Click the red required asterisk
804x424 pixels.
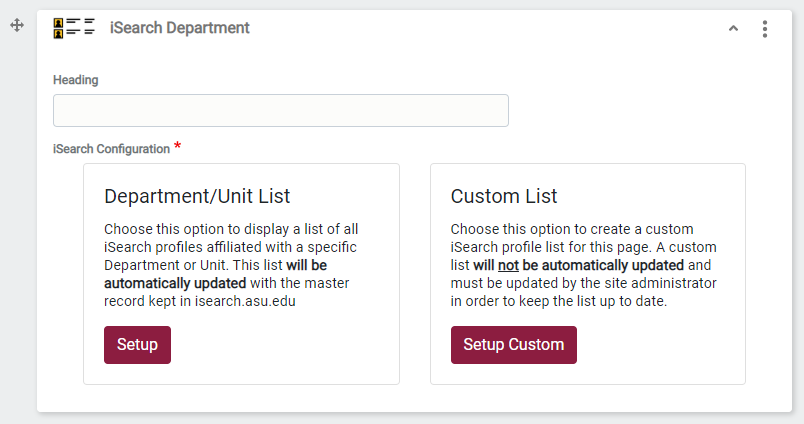coord(177,147)
